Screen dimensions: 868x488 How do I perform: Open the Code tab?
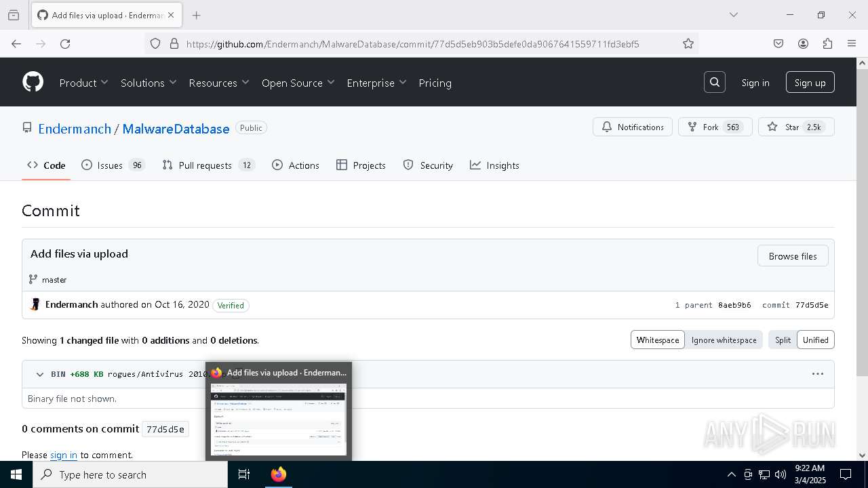point(46,165)
